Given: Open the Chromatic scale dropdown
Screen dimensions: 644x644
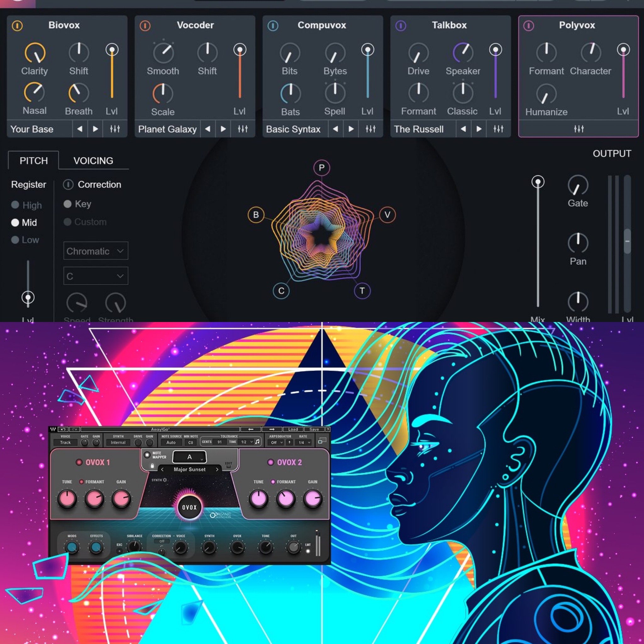Looking at the screenshot, I should click(x=96, y=251).
